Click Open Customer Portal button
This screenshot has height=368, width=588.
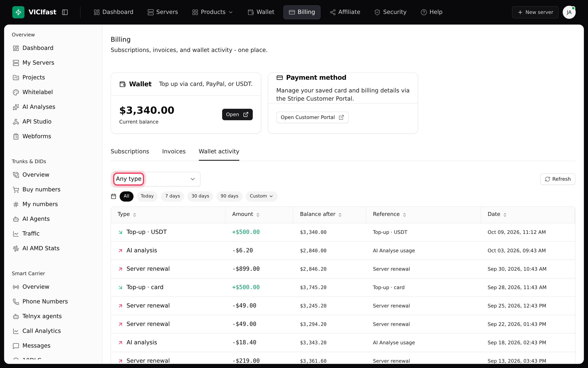coord(312,117)
